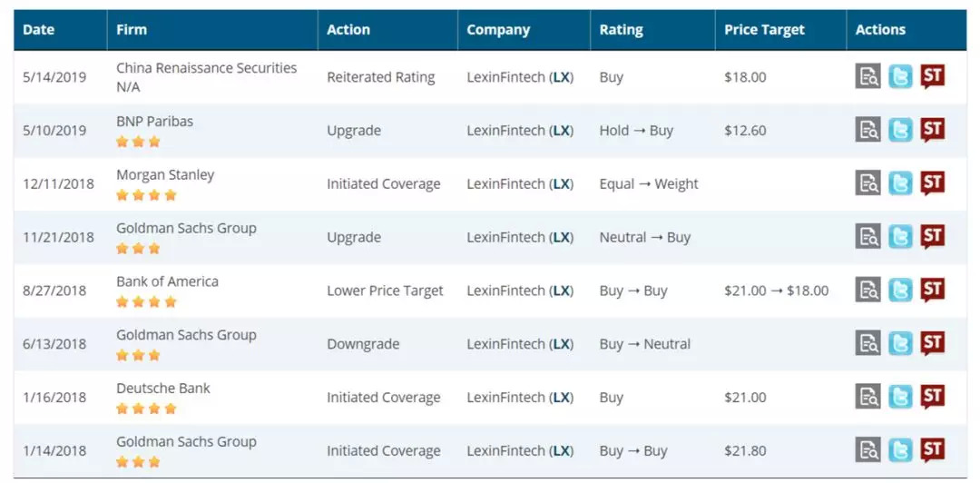Sort table by Date column header

[x=39, y=30]
